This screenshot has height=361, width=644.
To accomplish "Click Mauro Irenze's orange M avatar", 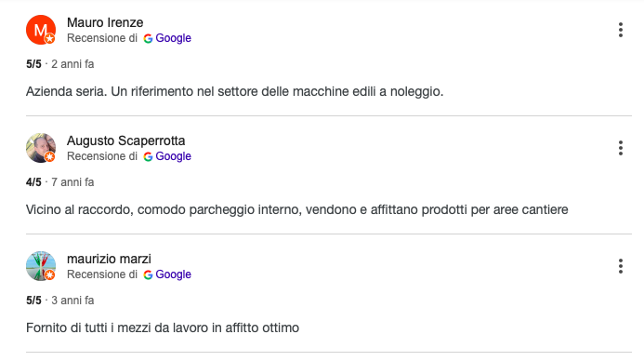I will tap(41, 30).
